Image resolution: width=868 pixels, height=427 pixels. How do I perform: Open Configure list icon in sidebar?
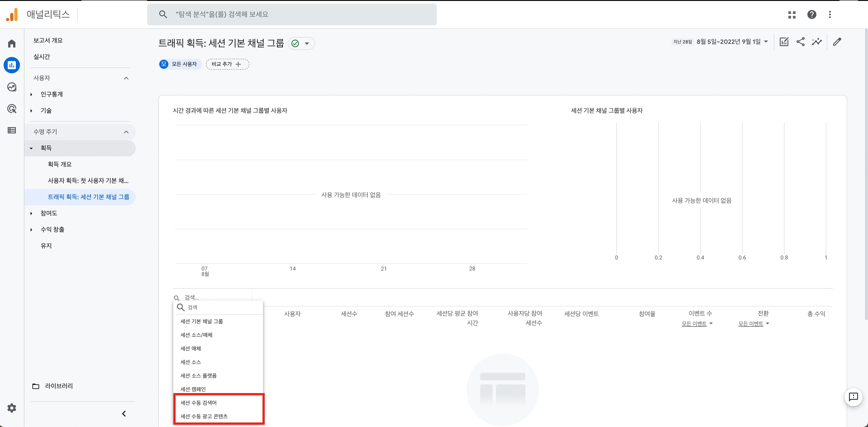point(12,130)
